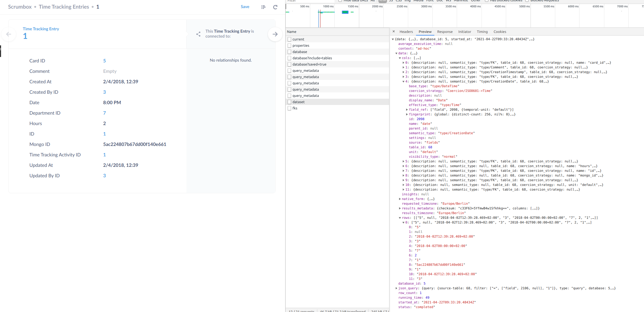Expand the json_query node in the preview tree
The height and width of the screenshot is (312, 644).
click(x=396, y=288)
